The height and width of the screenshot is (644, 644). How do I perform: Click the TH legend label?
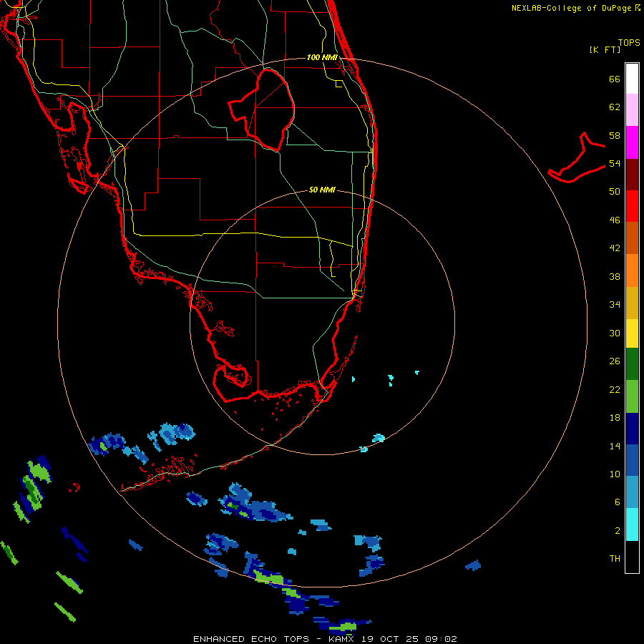(615, 559)
